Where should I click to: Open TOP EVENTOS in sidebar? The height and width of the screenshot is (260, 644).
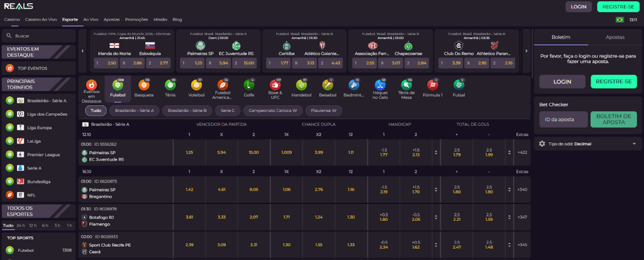pyautogui.click(x=38, y=68)
